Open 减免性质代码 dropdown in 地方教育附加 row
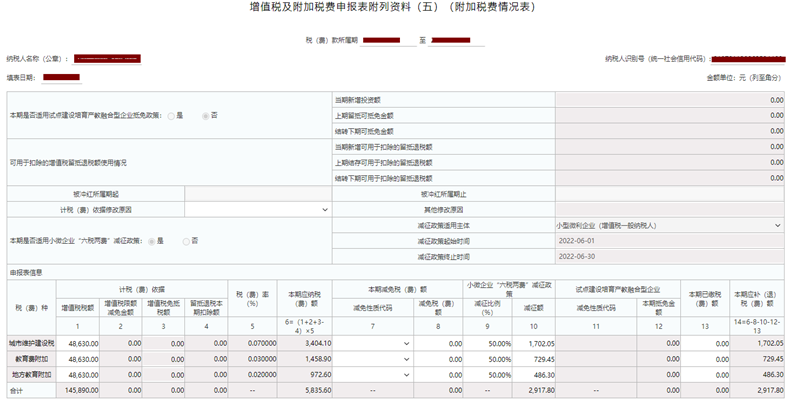Viewport: 789px width, 401px height. 372,375
